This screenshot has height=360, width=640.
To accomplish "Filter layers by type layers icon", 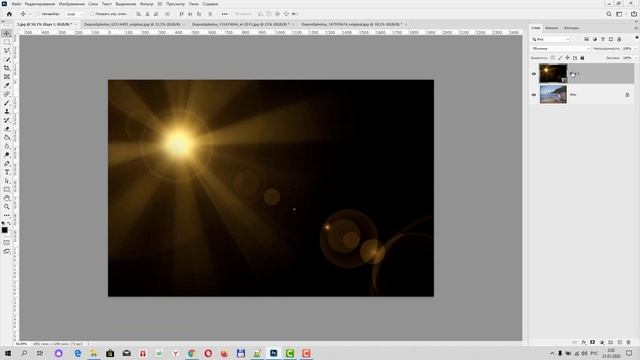I will [x=603, y=39].
